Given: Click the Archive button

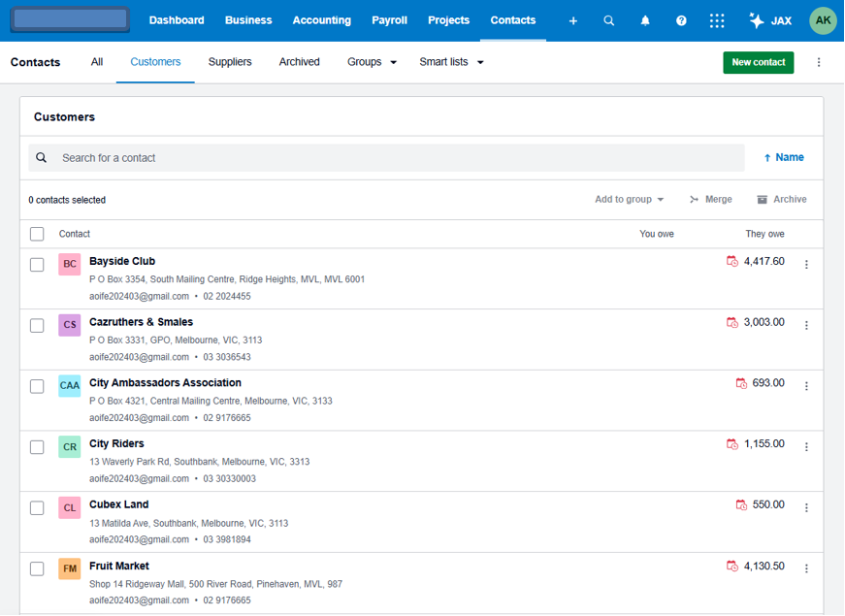Looking at the screenshot, I should (x=781, y=200).
